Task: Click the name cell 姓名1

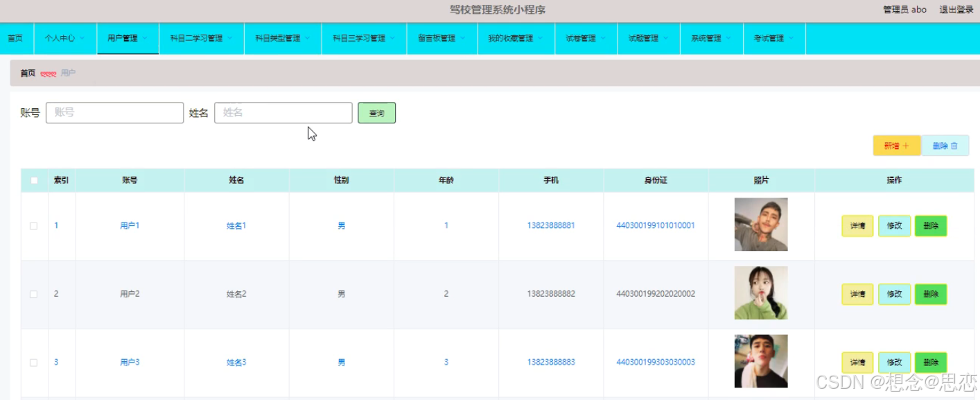Action: (236, 226)
